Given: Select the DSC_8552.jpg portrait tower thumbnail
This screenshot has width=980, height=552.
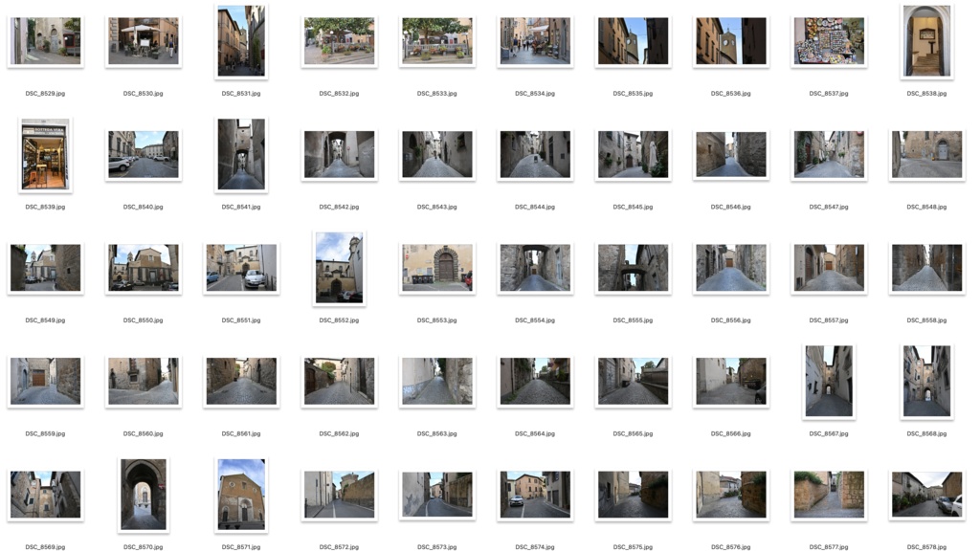Looking at the screenshot, I should pos(340,268).
